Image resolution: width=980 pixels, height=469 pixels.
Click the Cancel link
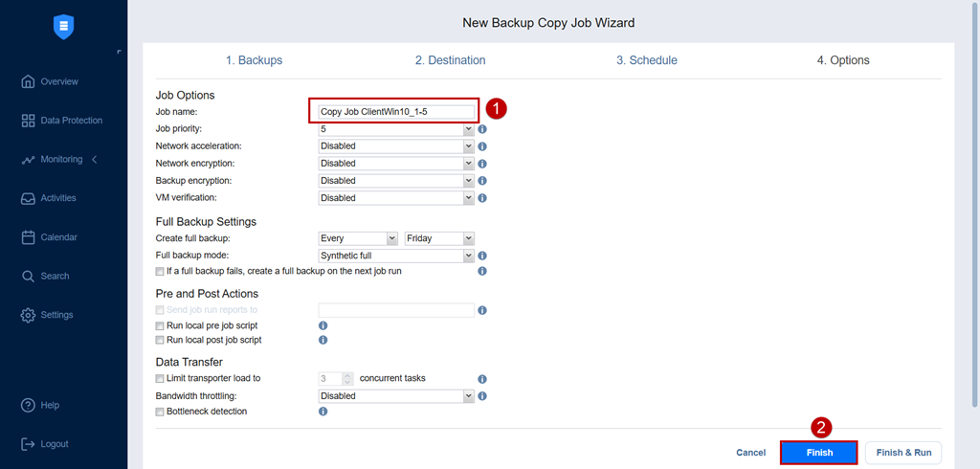coord(750,453)
